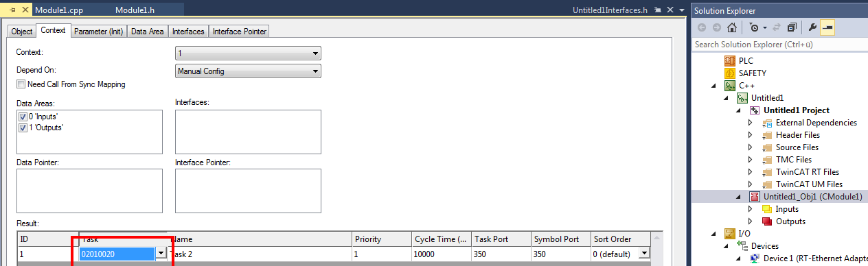Expand the TwinCAT RT Files node
Screen dimensions: 868x266
(x=751, y=172)
